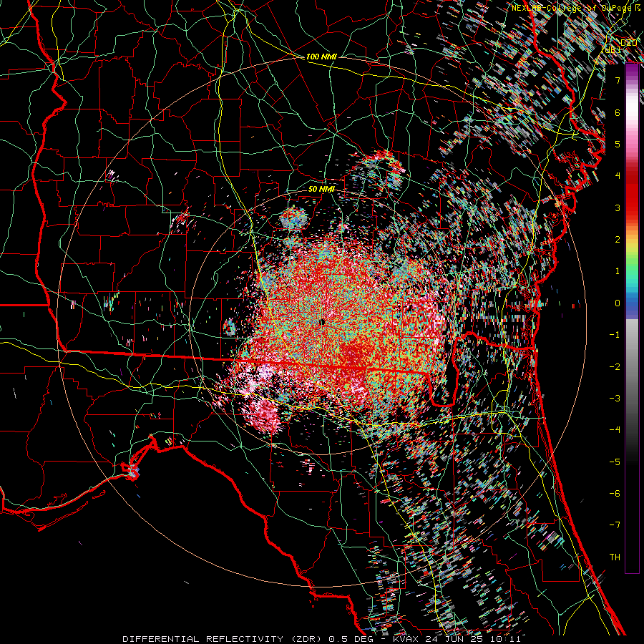Click the '50 NMI' range ring label
This screenshot has width=644, height=644.
[321, 189]
